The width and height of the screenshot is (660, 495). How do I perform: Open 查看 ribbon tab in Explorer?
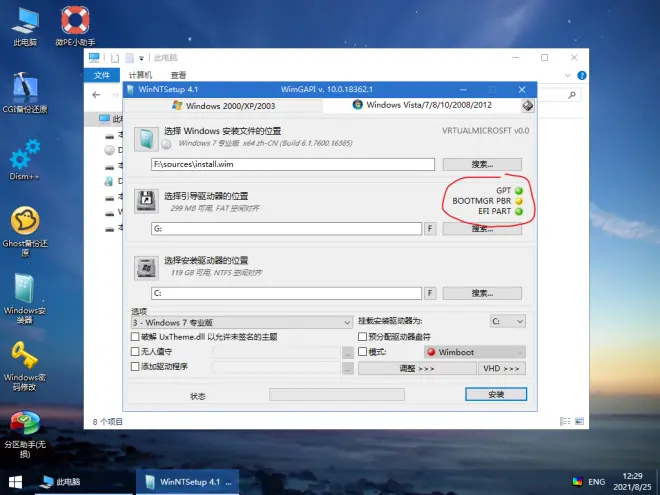[x=178, y=75]
